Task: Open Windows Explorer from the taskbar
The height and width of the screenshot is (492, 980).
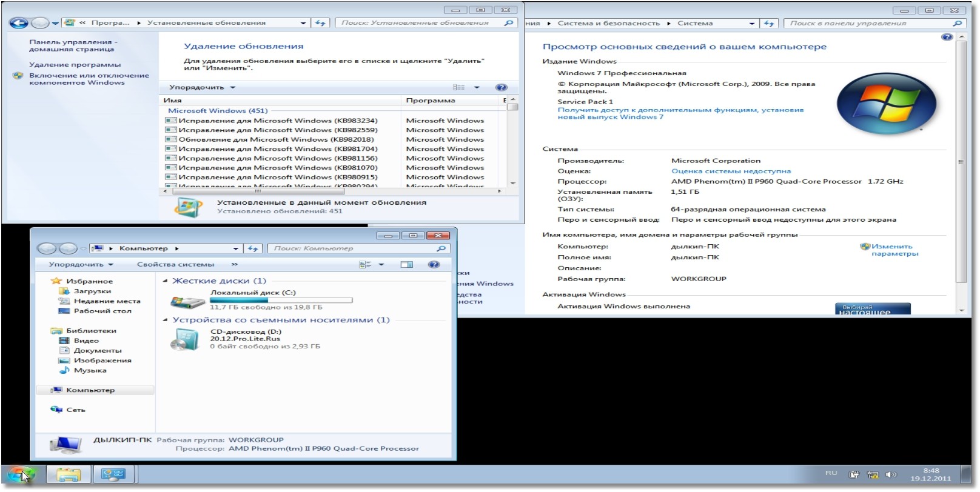Action: tap(69, 474)
